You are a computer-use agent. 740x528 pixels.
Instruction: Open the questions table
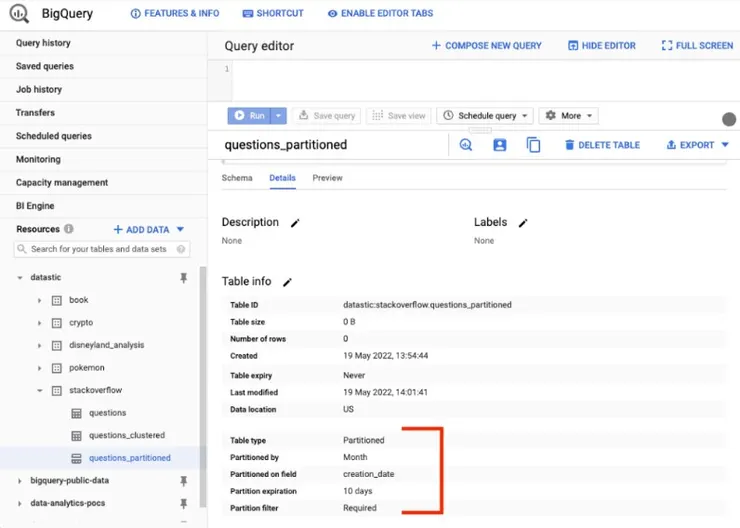coord(107,413)
